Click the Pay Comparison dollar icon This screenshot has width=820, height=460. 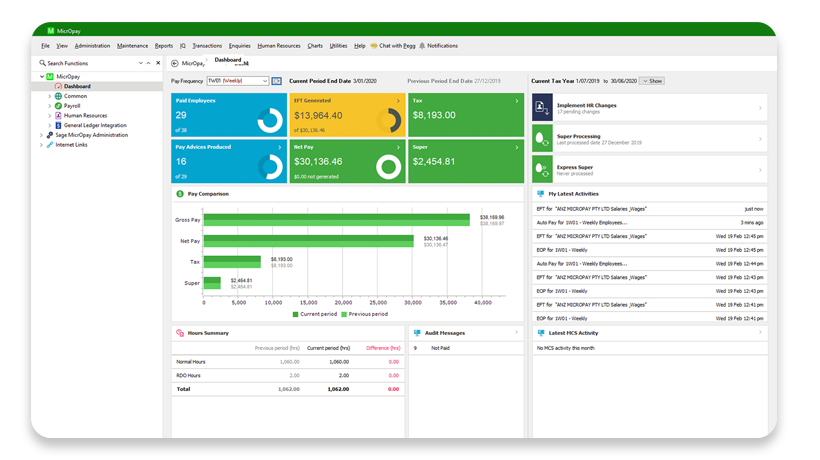click(x=180, y=194)
